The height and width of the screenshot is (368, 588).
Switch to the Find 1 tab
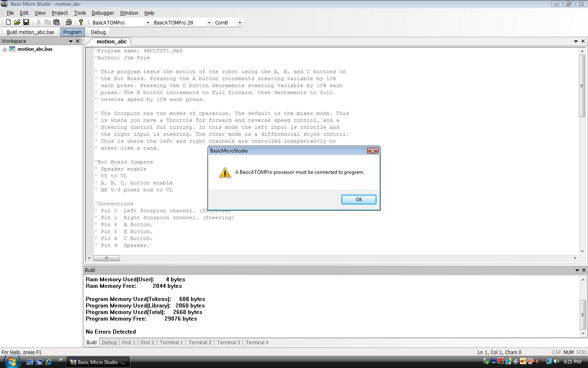(129, 343)
